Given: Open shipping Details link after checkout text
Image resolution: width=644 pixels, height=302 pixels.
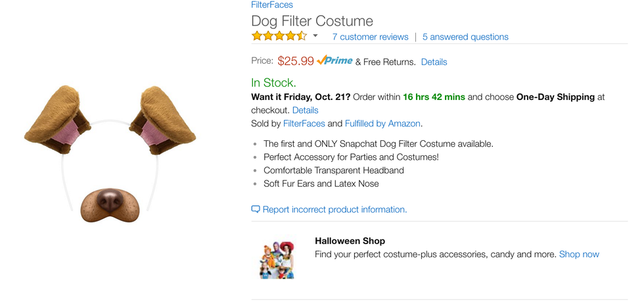Looking at the screenshot, I should [x=305, y=110].
